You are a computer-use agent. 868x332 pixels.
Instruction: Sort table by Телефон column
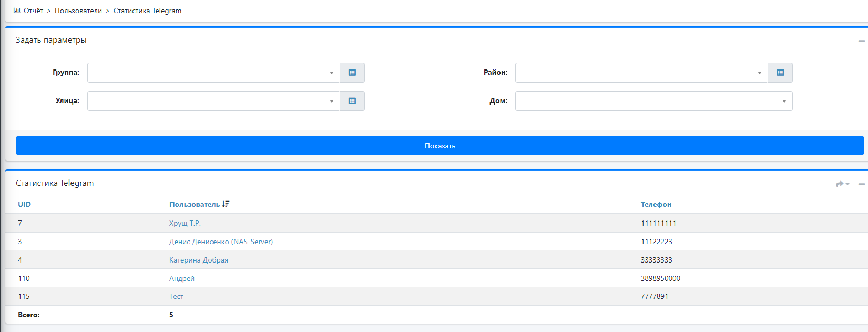click(x=656, y=204)
